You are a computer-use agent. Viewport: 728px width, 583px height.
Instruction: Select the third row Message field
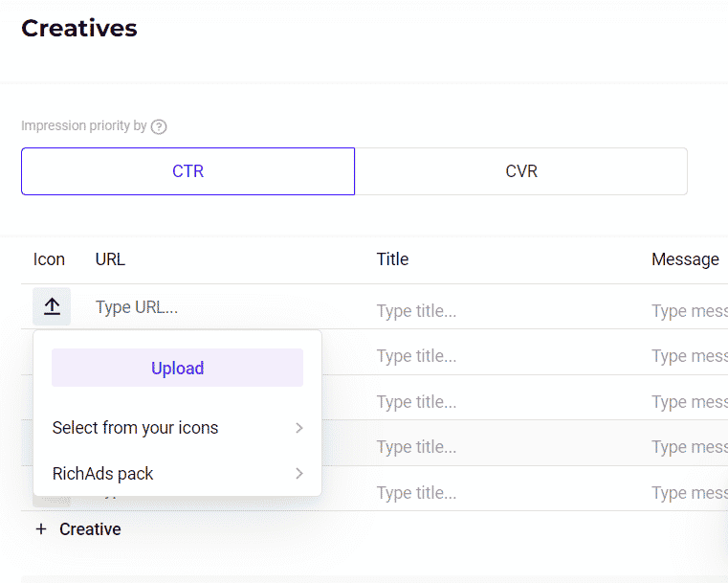(x=689, y=402)
